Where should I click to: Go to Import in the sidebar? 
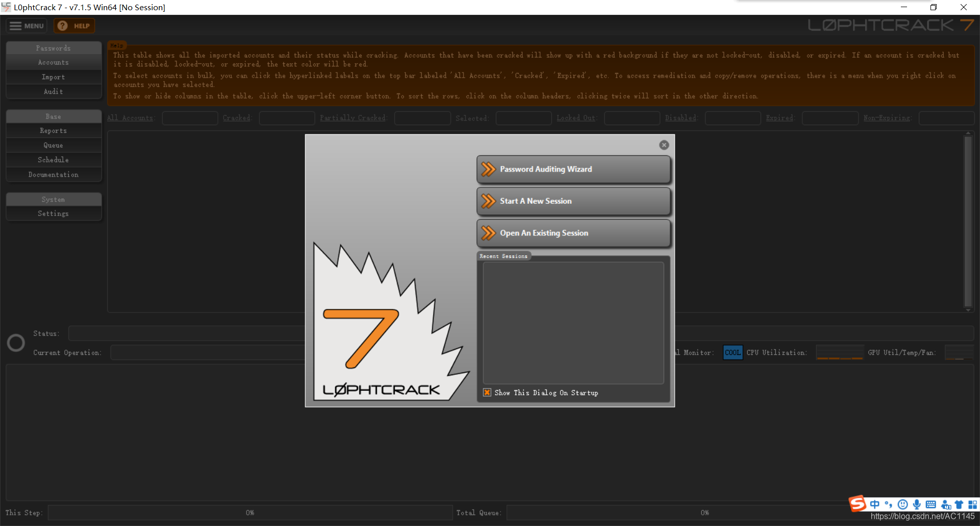(x=54, y=77)
